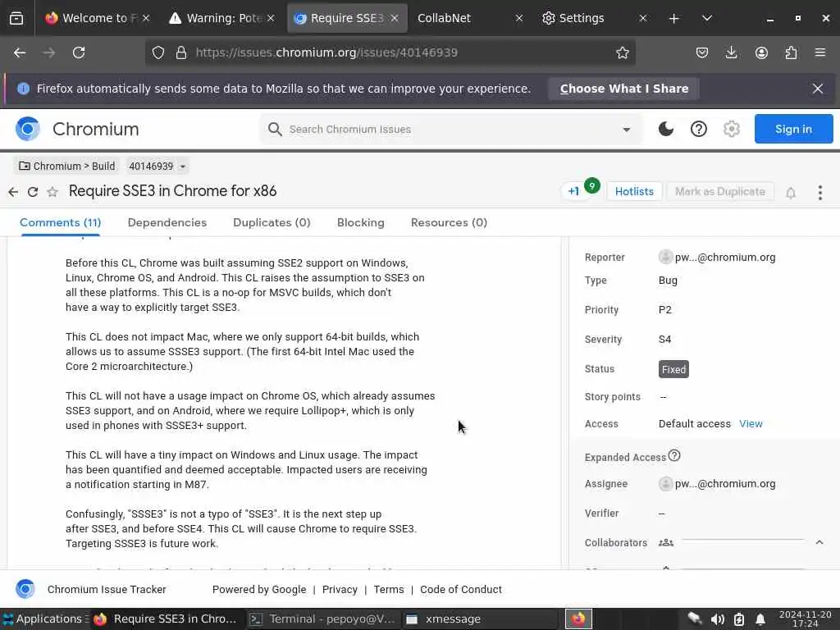Click the +1 vote button
This screenshot has height=630, width=840.
(573, 191)
